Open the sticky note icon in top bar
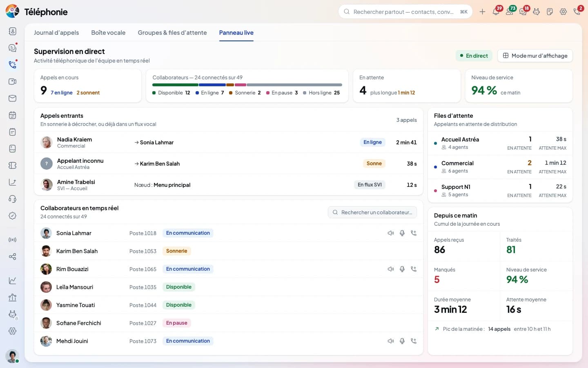 coord(550,12)
